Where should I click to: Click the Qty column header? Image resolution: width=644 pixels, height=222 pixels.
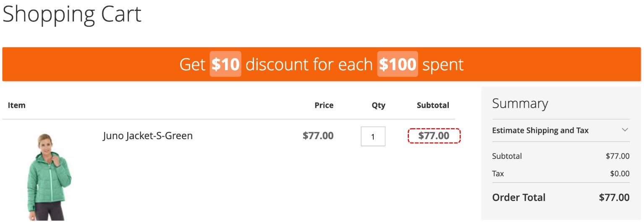pos(378,105)
